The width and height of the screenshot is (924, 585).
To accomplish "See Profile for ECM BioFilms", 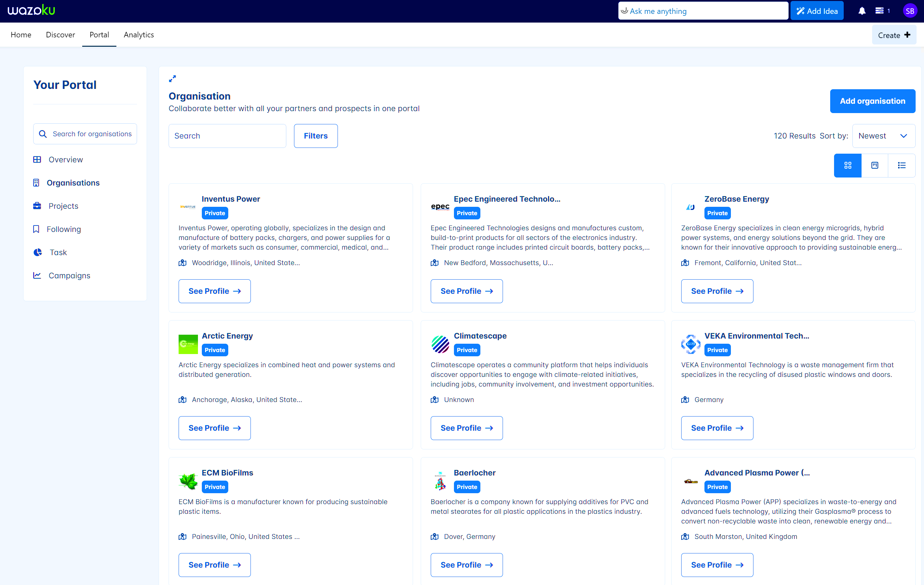I will 214,565.
